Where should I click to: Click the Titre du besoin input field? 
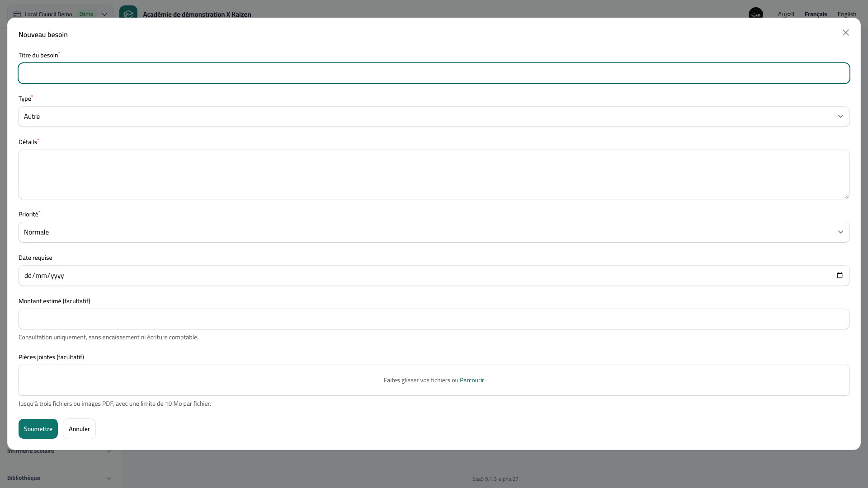tap(434, 73)
